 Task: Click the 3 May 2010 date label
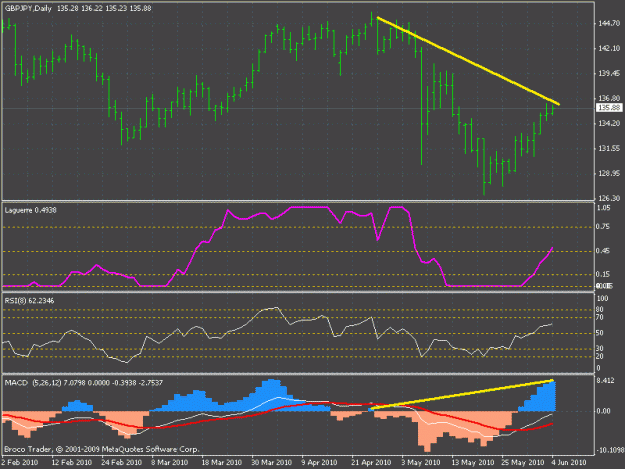click(421, 462)
